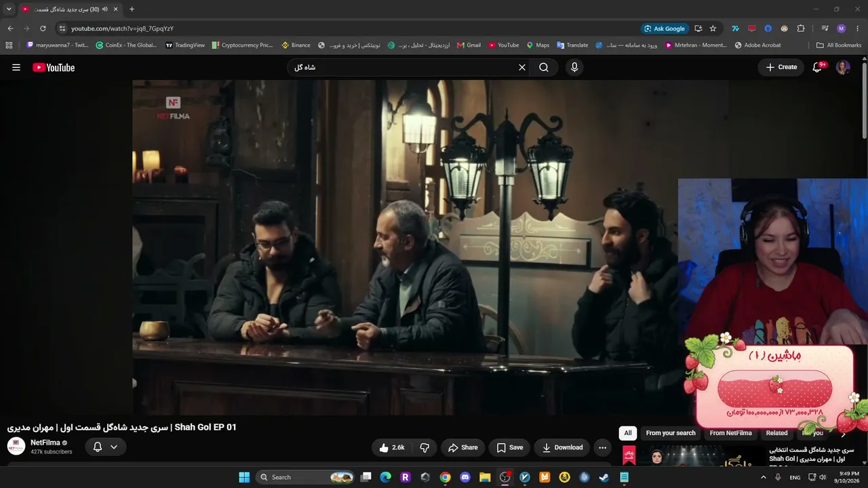The image size is (868, 488).
Task: Open Chrome apps grid in bookmarks bar
Action: pyautogui.click(x=9, y=45)
